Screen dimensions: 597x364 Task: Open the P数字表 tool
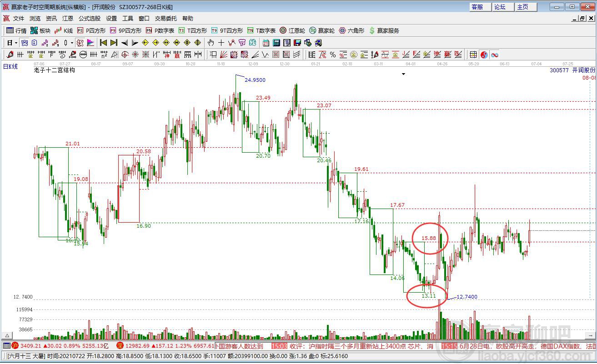pyautogui.click(x=160, y=30)
